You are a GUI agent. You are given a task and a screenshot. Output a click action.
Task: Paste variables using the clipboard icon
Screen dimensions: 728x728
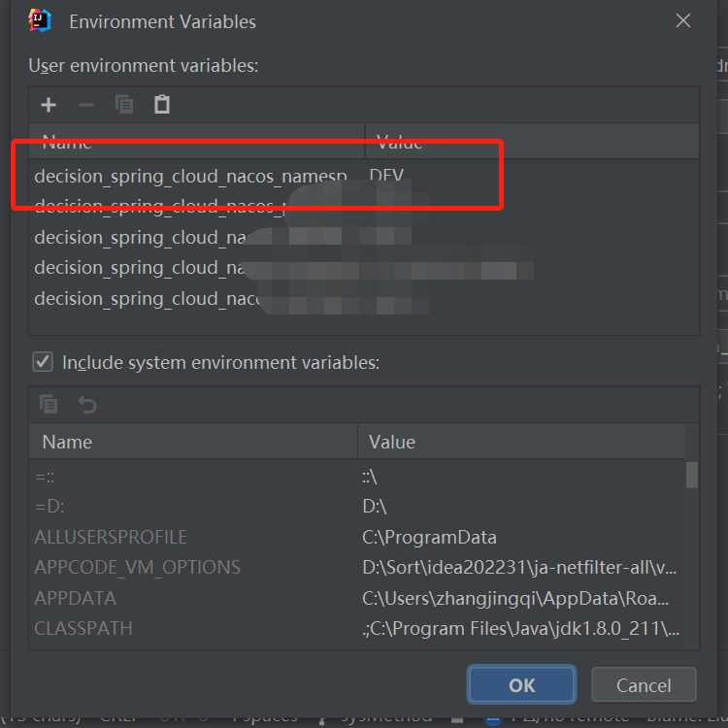click(161, 105)
